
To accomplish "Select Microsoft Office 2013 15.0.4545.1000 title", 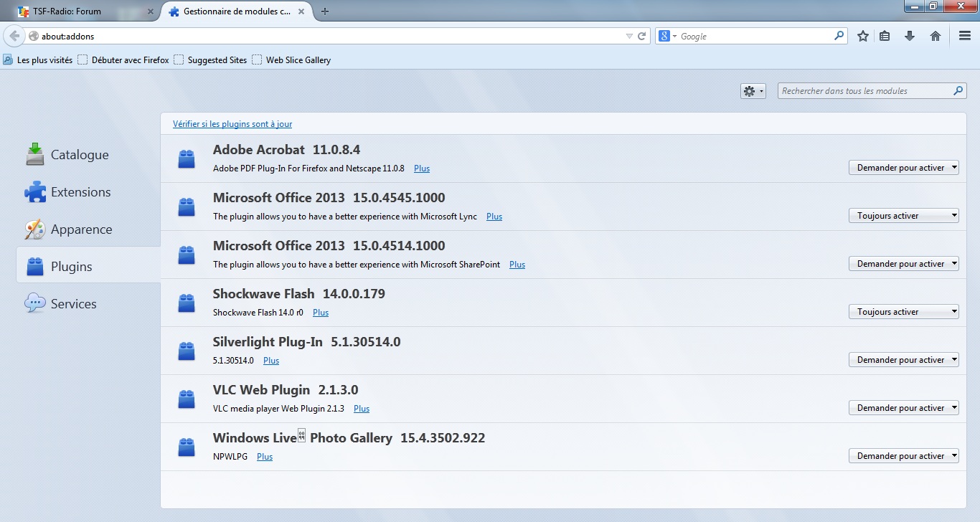I will point(329,198).
